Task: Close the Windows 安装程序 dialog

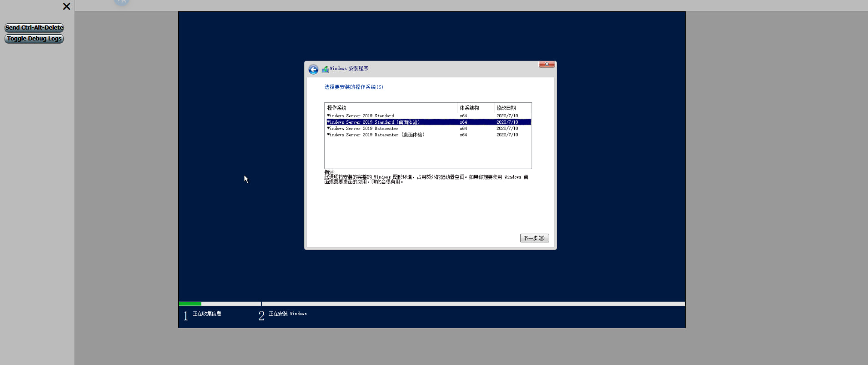Action: click(547, 64)
